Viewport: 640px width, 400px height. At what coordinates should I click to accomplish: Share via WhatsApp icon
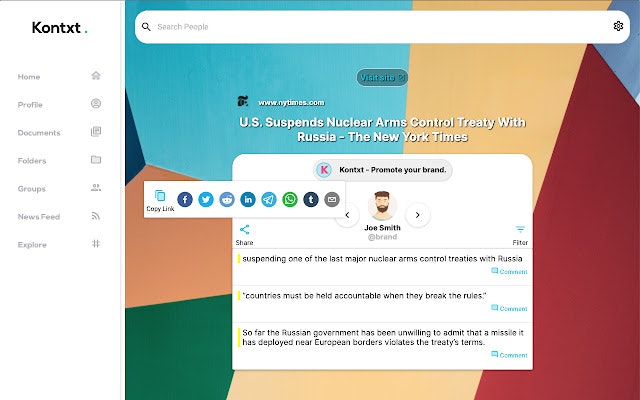coord(290,200)
